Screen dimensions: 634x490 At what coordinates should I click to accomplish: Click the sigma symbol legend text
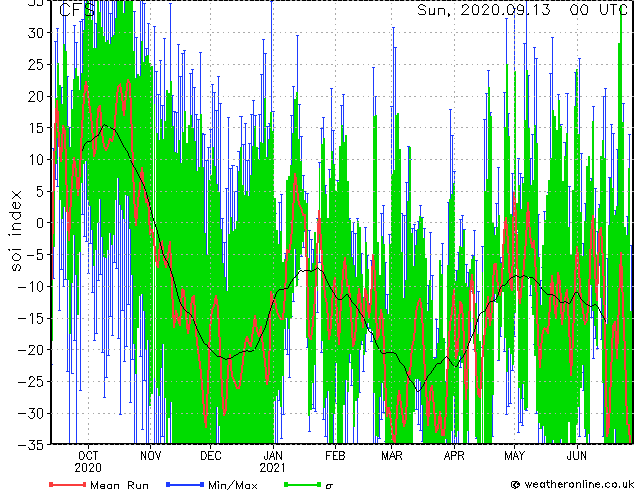(x=330, y=486)
